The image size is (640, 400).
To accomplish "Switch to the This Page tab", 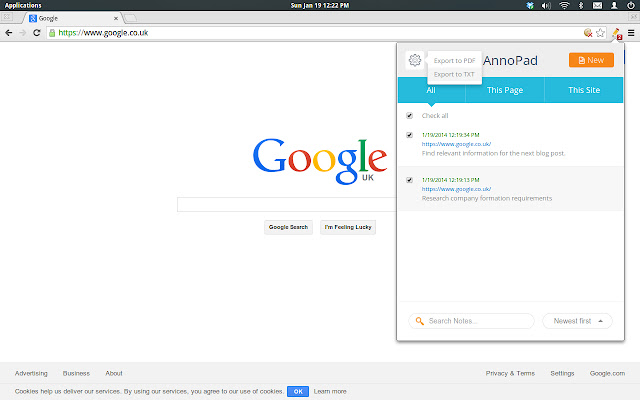I will (x=505, y=90).
